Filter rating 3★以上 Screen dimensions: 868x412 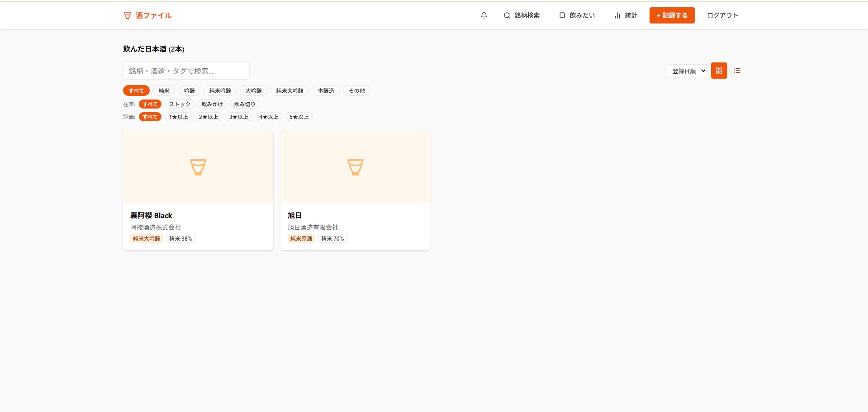pos(239,117)
